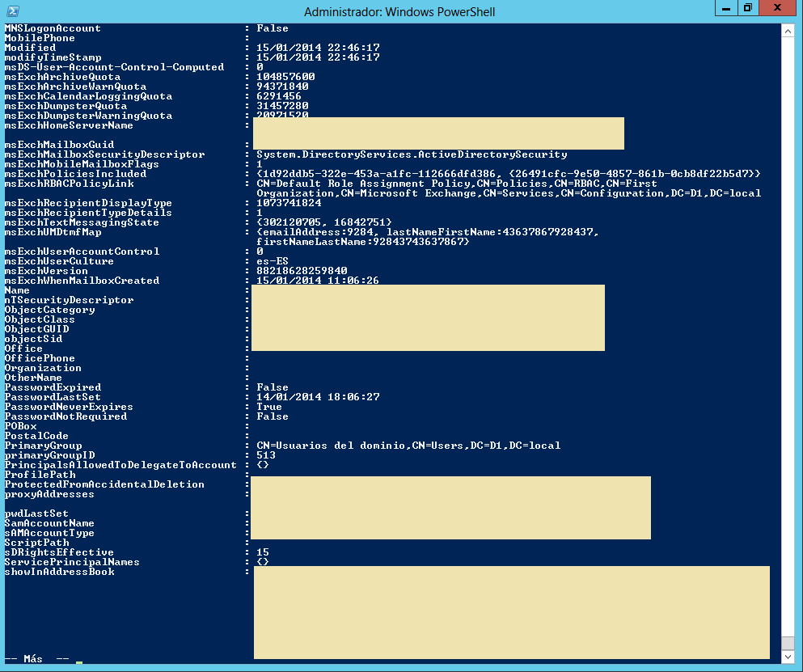
Task: Click the PowerShell icon in the title bar
Action: (x=11, y=11)
